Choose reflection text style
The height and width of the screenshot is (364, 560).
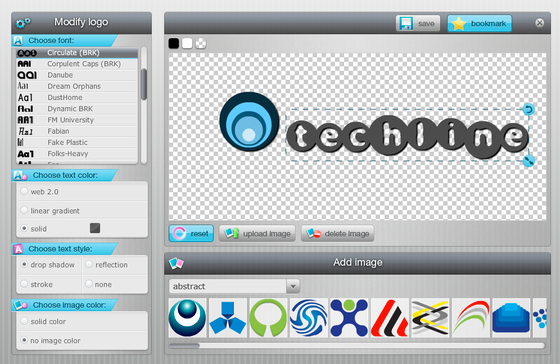(89, 264)
